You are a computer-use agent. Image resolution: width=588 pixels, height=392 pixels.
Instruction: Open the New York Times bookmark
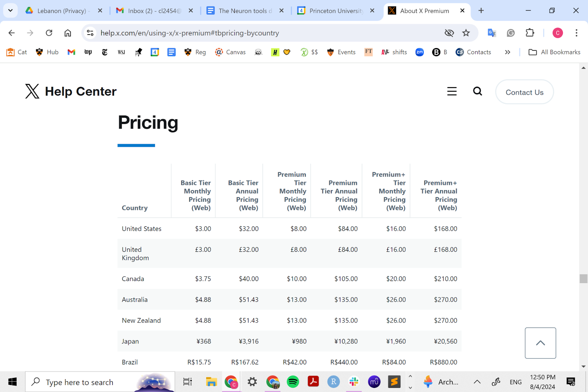pos(105,52)
